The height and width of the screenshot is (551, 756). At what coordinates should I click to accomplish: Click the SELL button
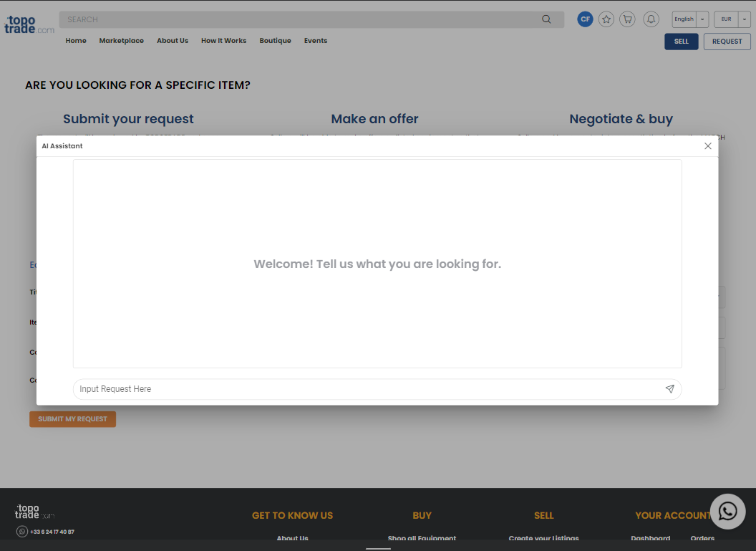click(681, 42)
